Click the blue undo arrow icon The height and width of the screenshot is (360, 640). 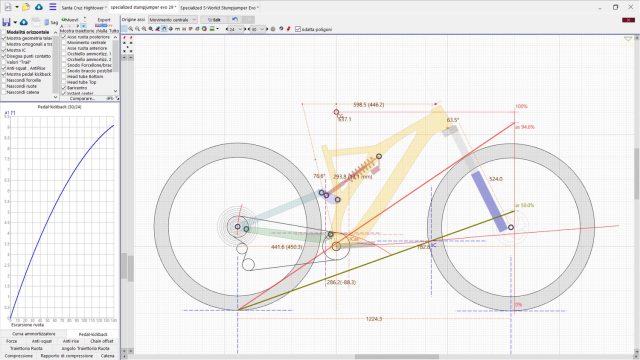[x=235, y=19]
